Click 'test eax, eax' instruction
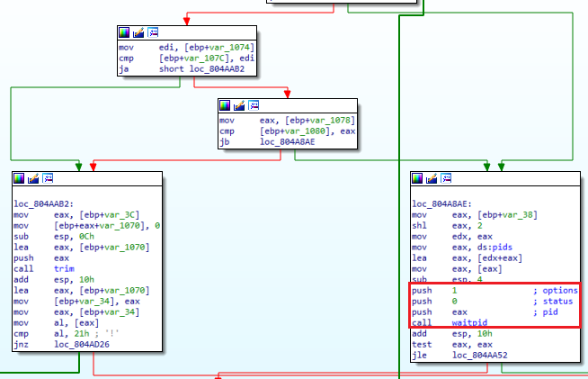The height and width of the screenshot is (379, 588). [x=452, y=345]
